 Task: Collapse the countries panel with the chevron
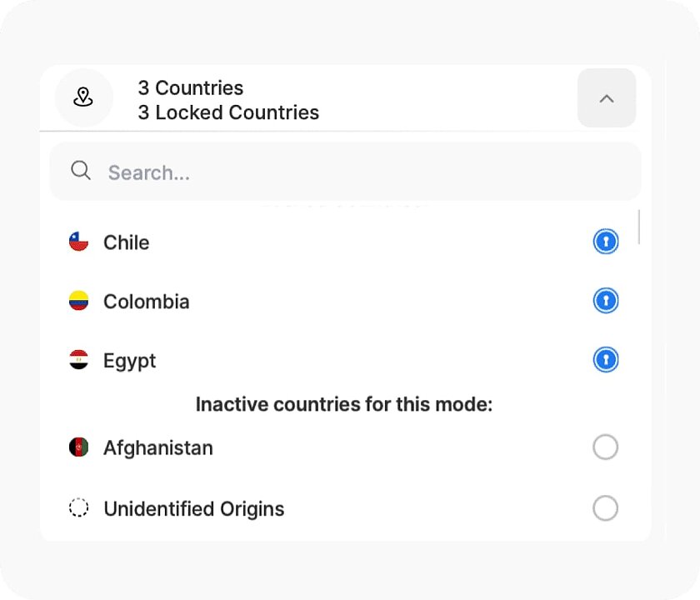[607, 97]
